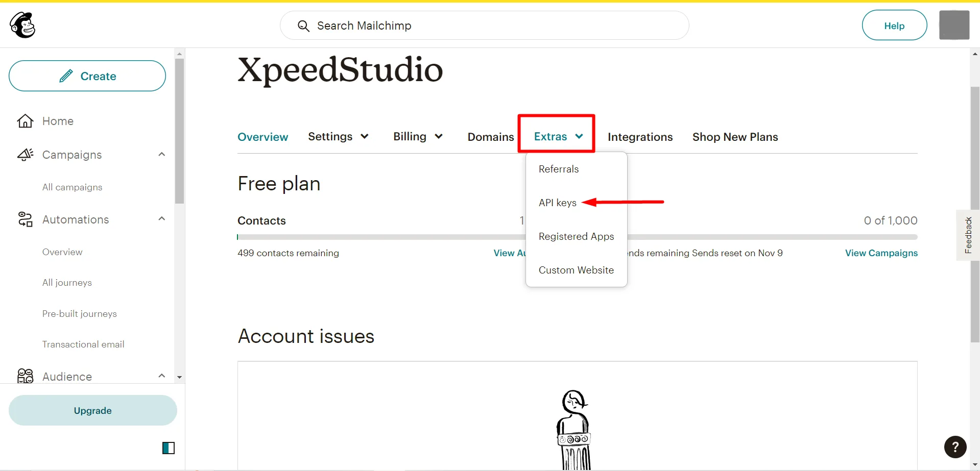The height and width of the screenshot is (471, 980).
Task: Click the column statue illustration
Action: click(x=573, y=430)
